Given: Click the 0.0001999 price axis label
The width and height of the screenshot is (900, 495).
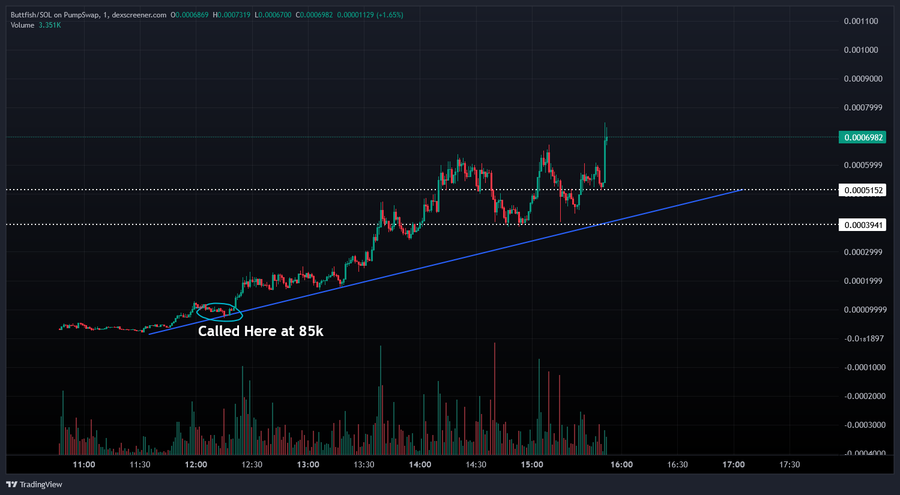Looking at the screenshot, I should (863, 281).
